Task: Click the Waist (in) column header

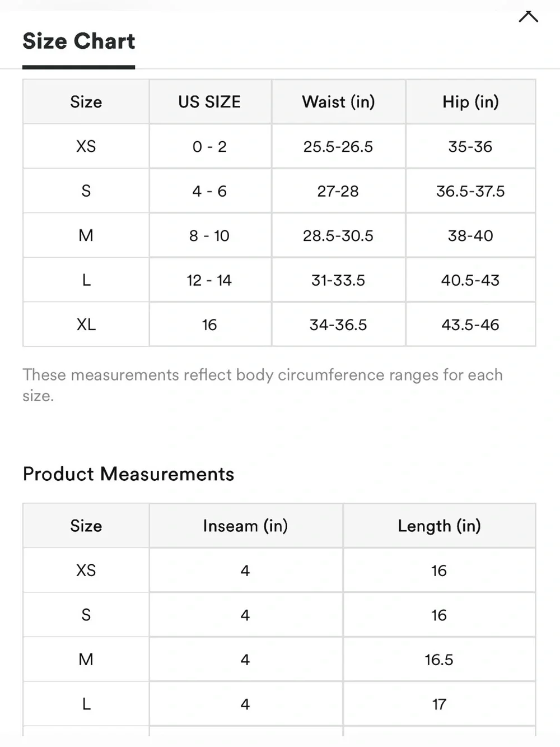Action: (338, 101)
